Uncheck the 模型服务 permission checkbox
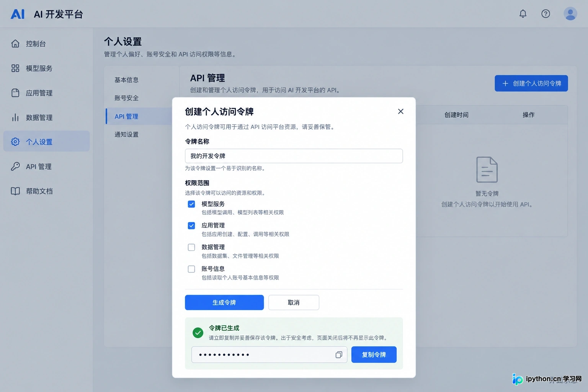The width and height of the screenshot is (588, 392). 191,204
